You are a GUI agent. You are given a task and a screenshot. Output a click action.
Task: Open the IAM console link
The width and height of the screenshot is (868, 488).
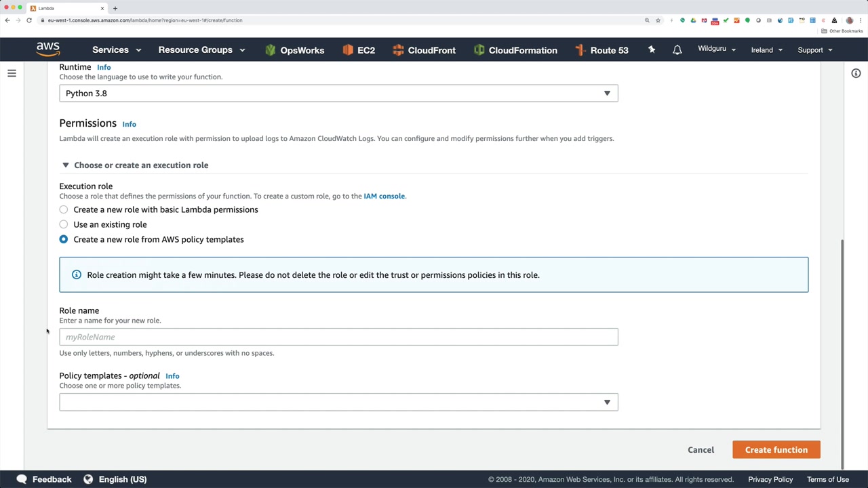384,196
